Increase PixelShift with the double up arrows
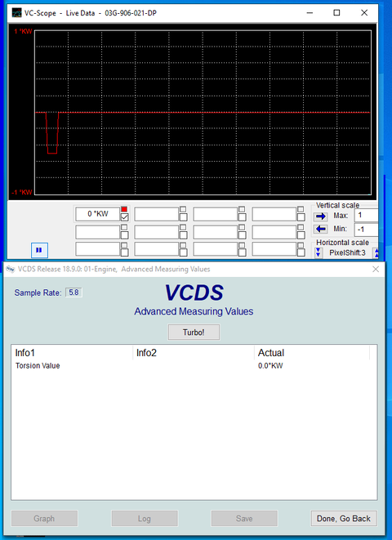Viewport: 392px width, 540px height. point(376,252)
